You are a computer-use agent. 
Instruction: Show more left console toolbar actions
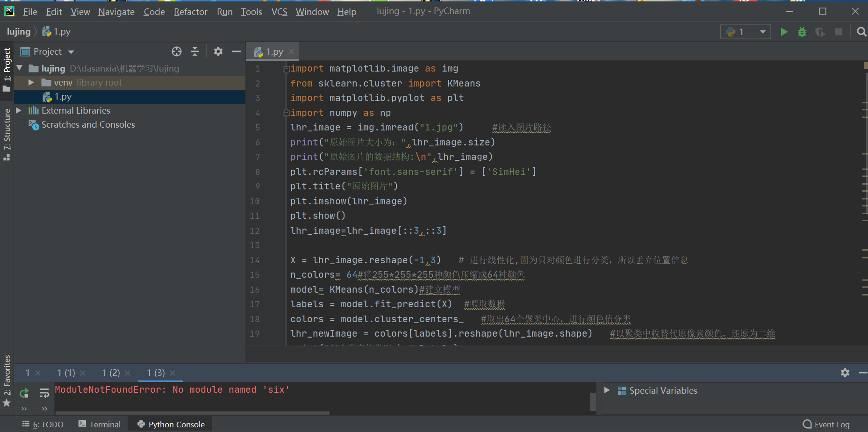pos(24,409)
